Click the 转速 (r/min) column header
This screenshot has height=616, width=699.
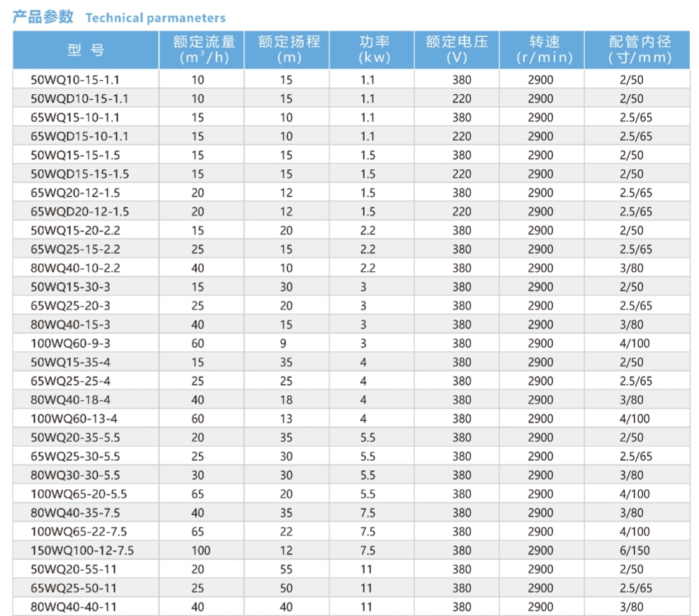coord(543,50)
